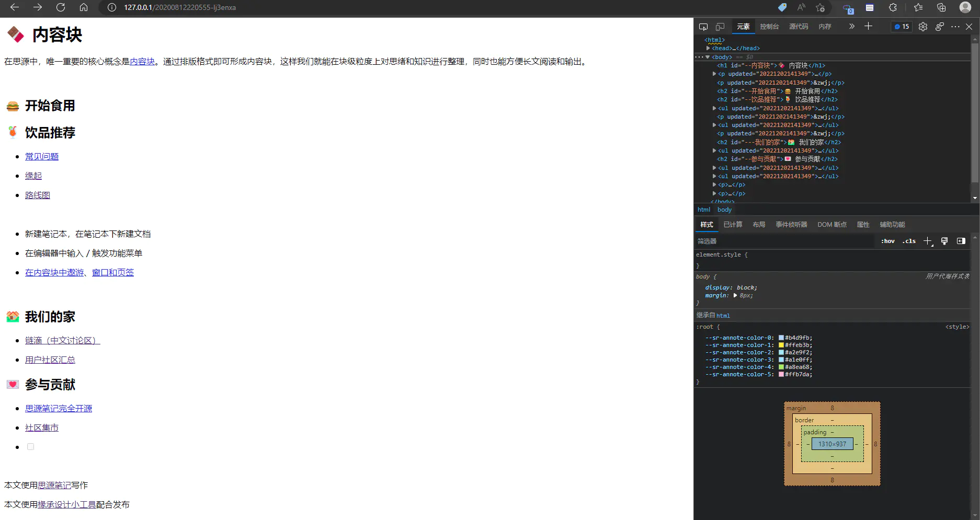Open DevTools settings gear

coord(923,27)
